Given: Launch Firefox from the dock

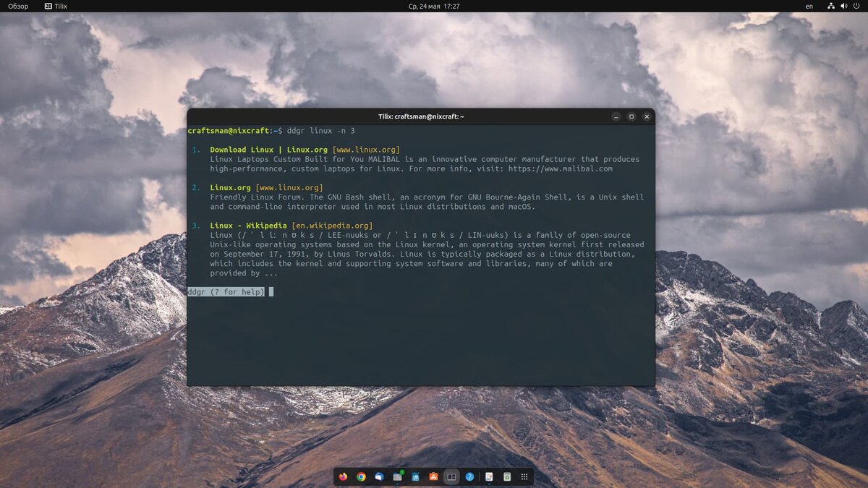Looking at the screenshot, I should (343, 476).
